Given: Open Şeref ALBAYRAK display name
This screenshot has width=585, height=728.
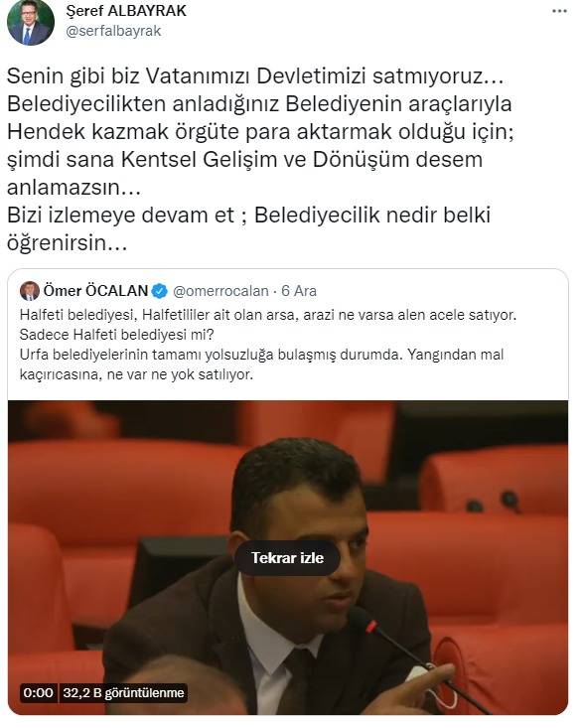Looking at the screenshot, I should [x=126, y=11].
